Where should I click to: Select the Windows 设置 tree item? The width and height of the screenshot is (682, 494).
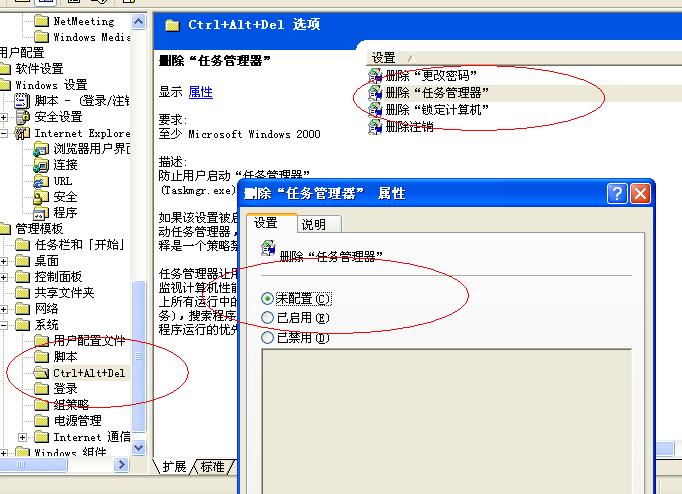click(x=51, y=85)
